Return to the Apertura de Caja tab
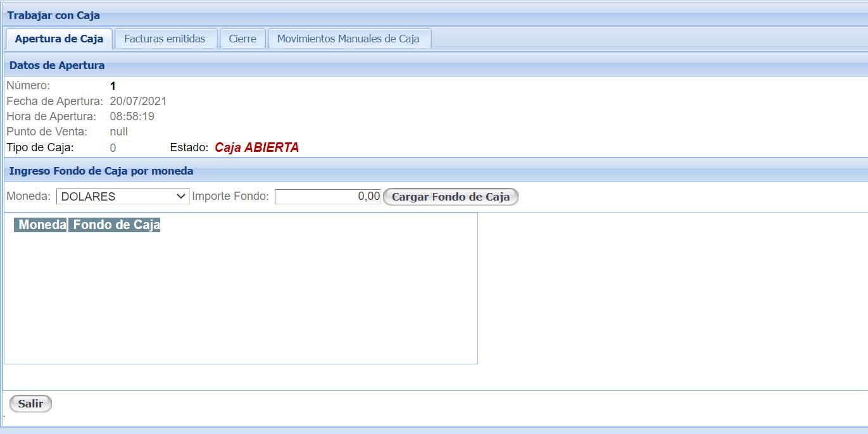 coord(59,38)
